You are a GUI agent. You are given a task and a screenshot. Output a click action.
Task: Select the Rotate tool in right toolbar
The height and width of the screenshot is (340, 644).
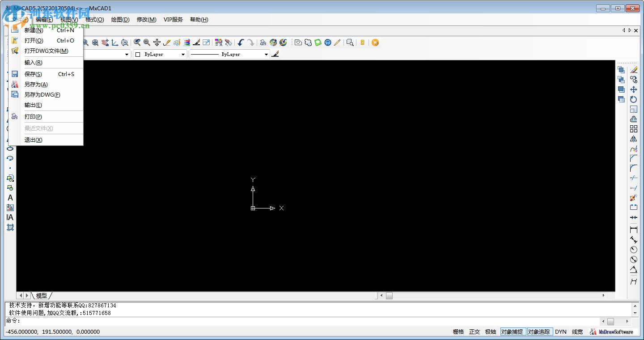[x=634, y=99]
